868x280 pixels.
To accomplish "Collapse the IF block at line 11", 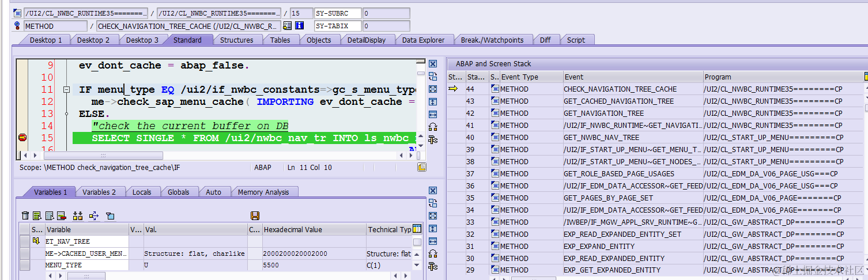I will coord(67,90).
